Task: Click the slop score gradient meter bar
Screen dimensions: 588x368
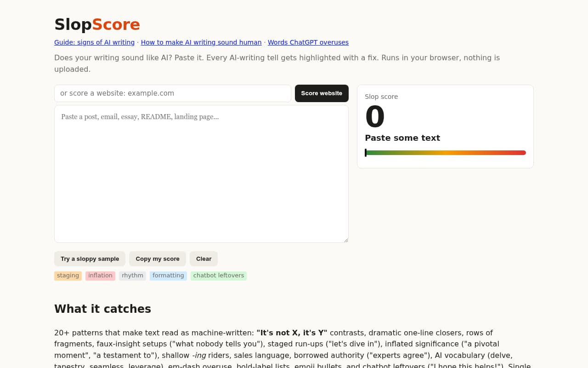Action: tap(445, 153)
